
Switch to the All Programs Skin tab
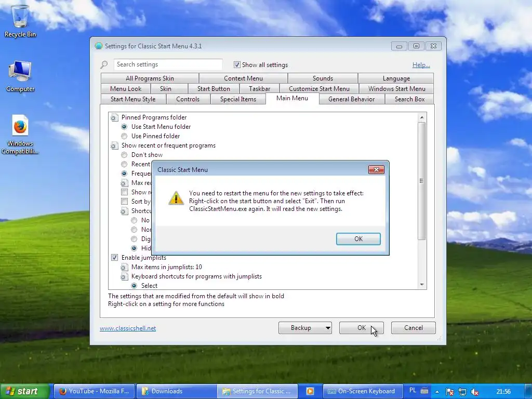click(x=150, y=78)
